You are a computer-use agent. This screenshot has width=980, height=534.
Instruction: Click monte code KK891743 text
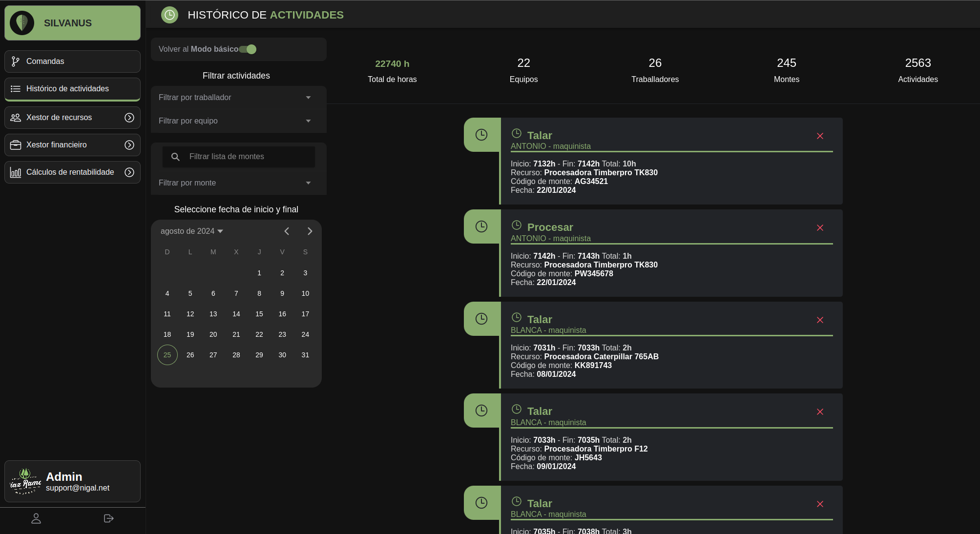(593, 366)
